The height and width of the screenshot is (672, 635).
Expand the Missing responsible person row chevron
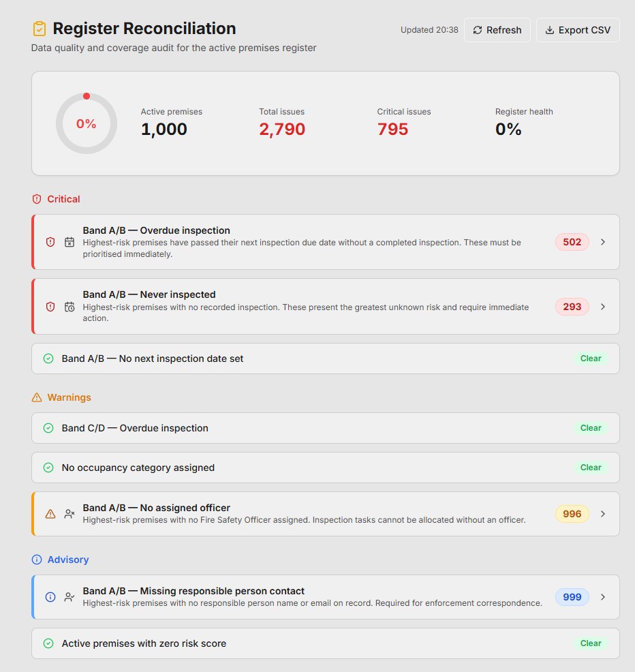(x=603, y=597)
